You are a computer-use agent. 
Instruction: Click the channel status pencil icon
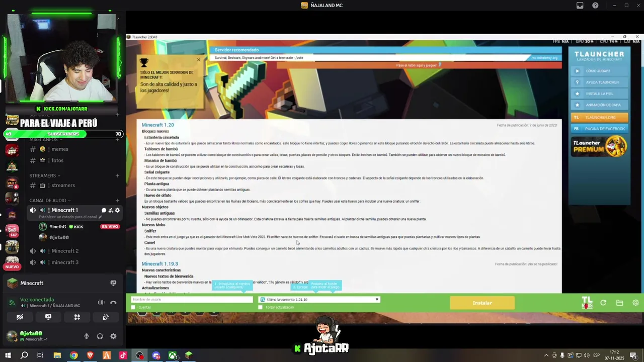pos(100,217)
